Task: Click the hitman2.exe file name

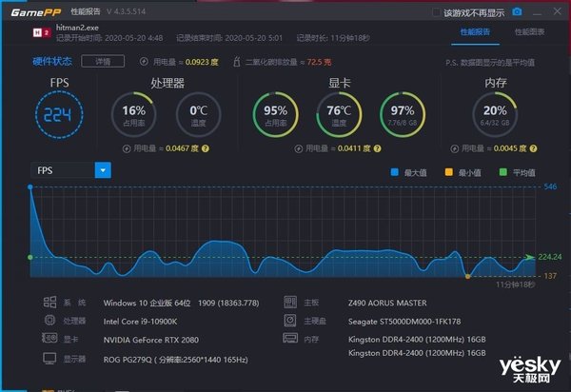Action: pyautogui.click(x=77, y=28)
